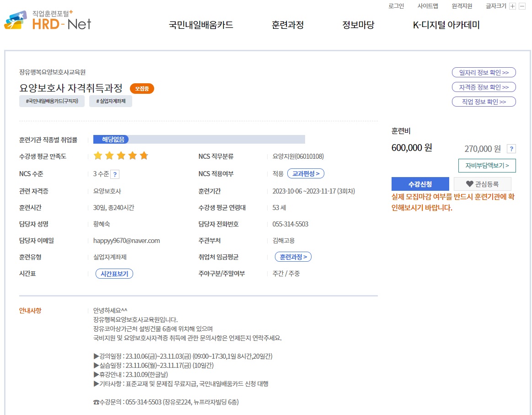Open 시간표보기 to view the timetable

point(114,273)
